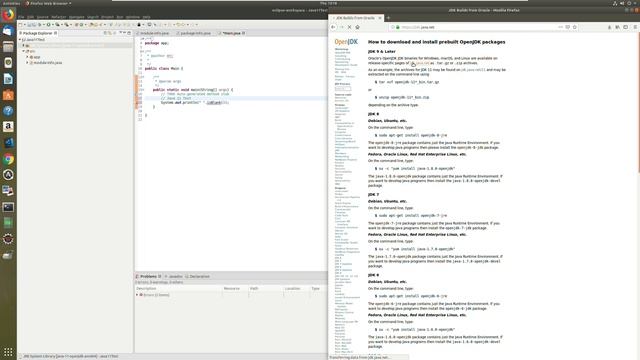Expand the app package node

pyautogui.click(x=27, y=57)
